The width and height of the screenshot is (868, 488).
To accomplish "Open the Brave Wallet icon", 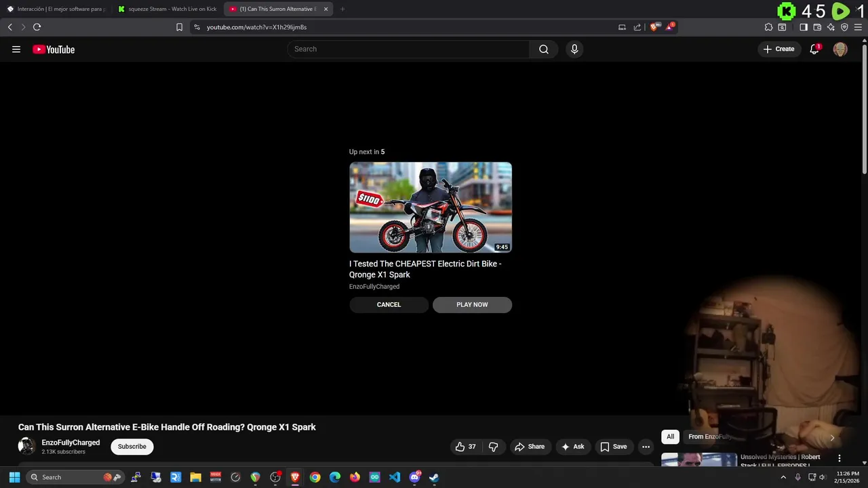I will (817, 27).
